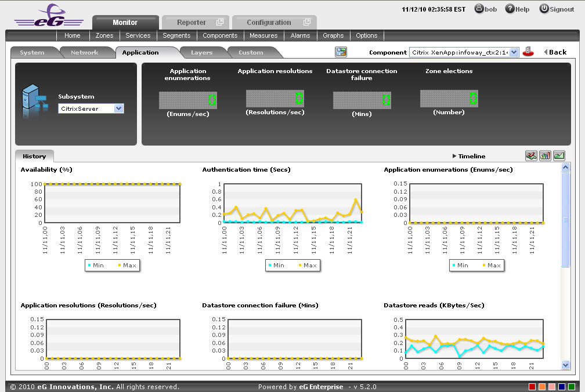Select the Application dashboard tab
The width and height of the screenshot is (585, 392).
(x=140, y=53)
